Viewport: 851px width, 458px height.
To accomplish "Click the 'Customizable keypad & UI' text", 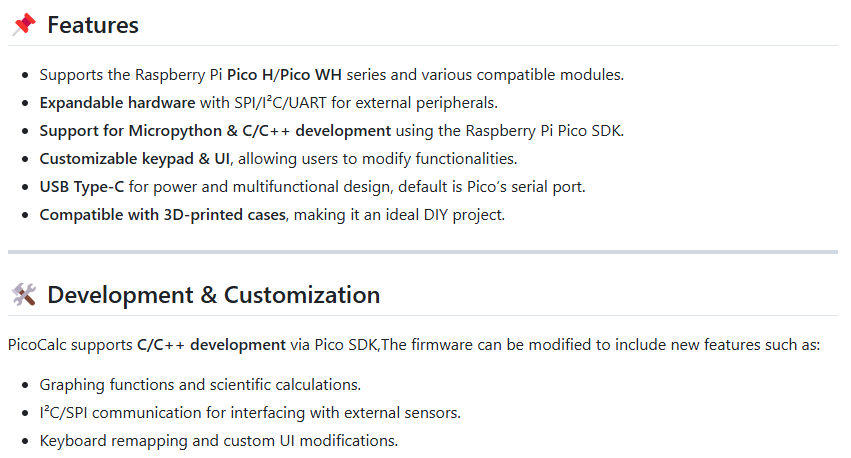I will tap(135, 158).
